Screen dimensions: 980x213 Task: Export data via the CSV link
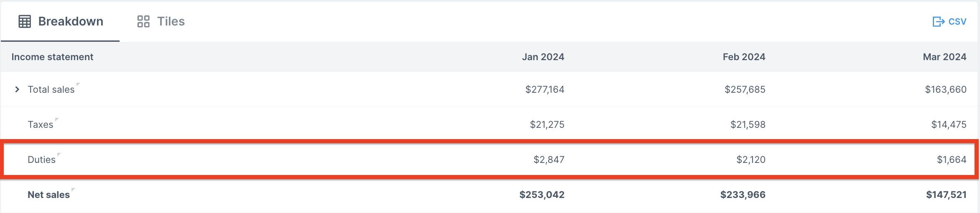point(949,21)
